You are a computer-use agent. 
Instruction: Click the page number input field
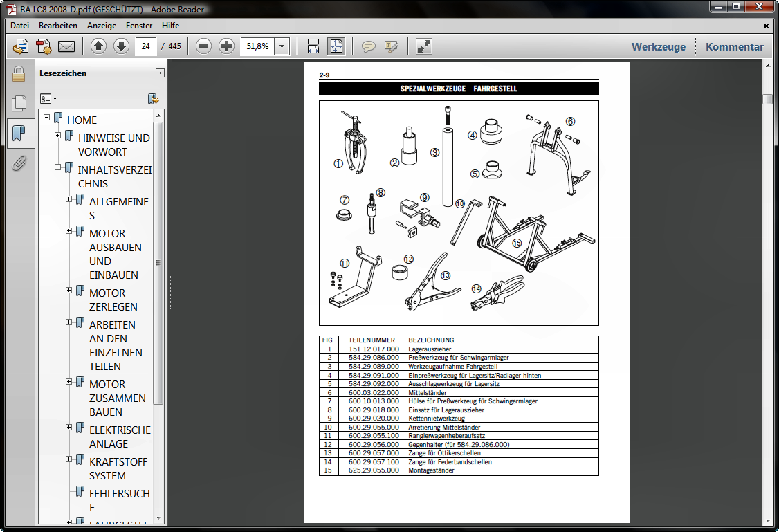click(x=145, y=47)
